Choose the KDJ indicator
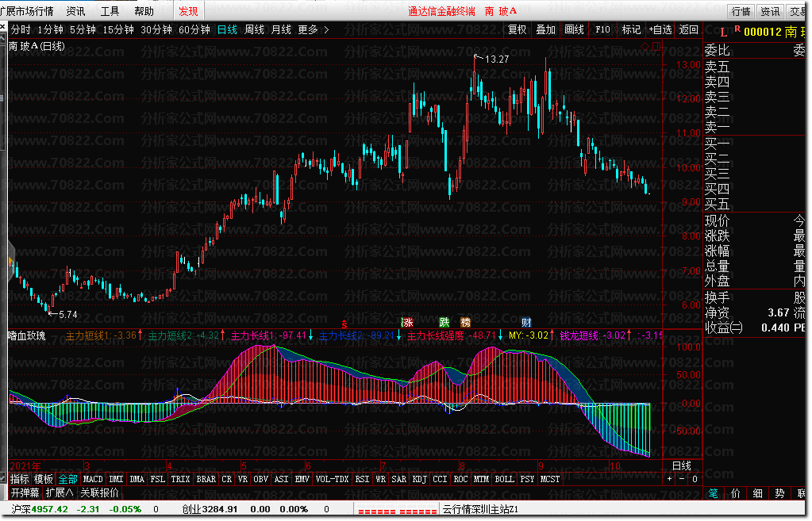This screenshot has width=812, height=521. tap(419, 479)
